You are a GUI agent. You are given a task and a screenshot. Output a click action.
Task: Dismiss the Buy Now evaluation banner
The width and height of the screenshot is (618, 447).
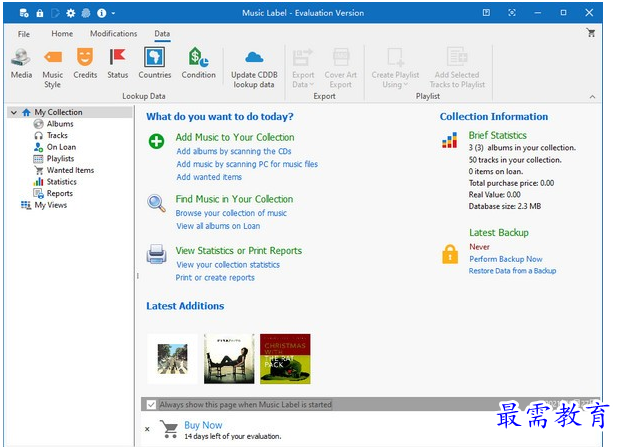[147, 429]
